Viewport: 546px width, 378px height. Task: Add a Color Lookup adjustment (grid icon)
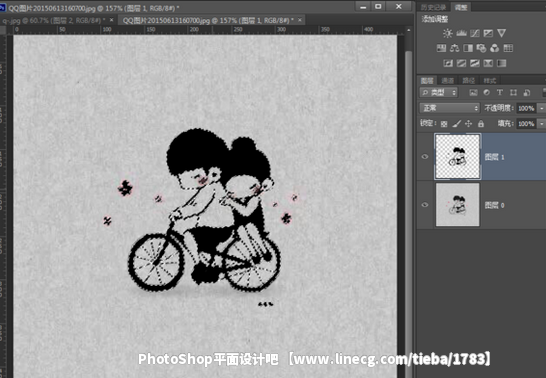pyautogui.click(x=508, y=48)
